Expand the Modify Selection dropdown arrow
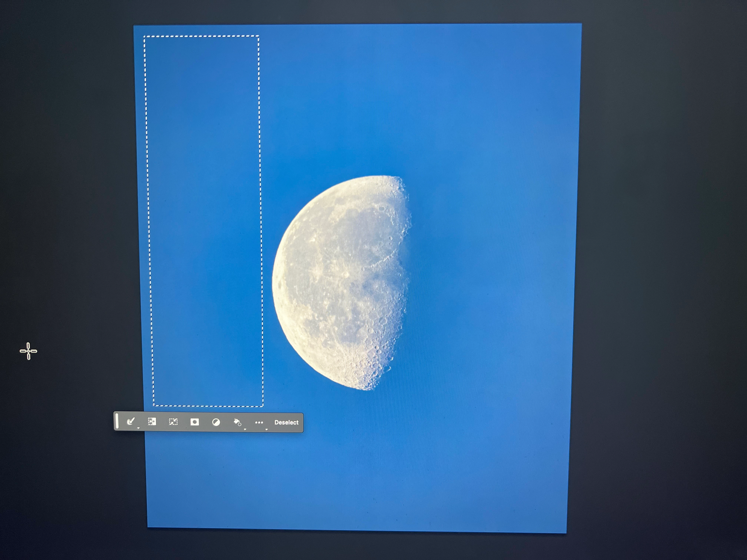This screenshot has width=747, height=560. pyautogui.click(x=138, y=428)
